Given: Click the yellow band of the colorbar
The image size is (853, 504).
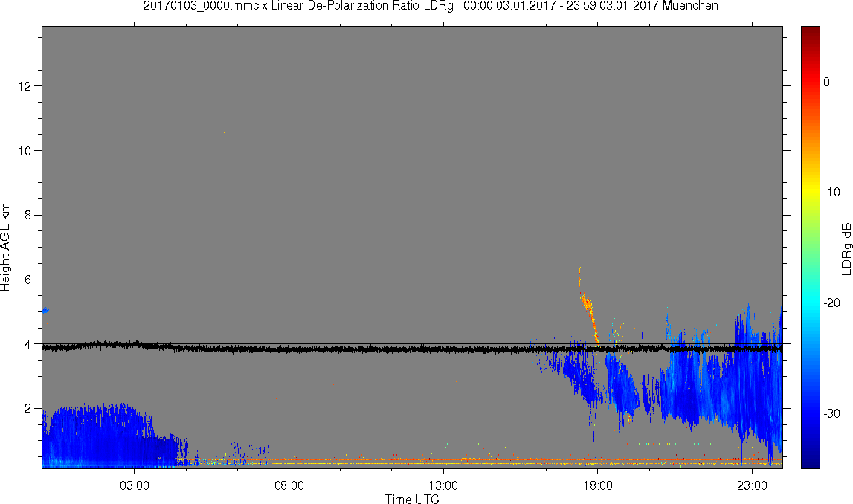Looking at the screenshot, I should click(810, 192).
